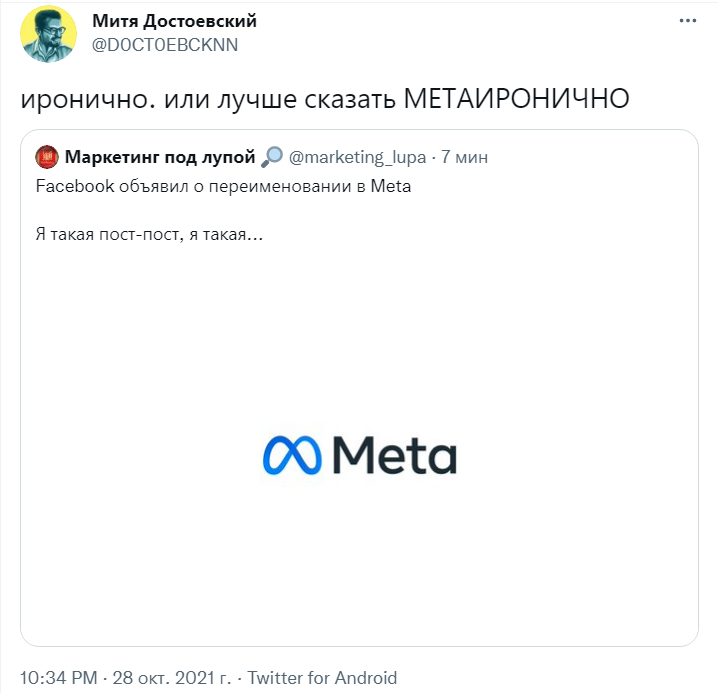Screen dimensions: 719x693
Task: Open the 'Twitter for Android' source link
Action: click(322, 678)
